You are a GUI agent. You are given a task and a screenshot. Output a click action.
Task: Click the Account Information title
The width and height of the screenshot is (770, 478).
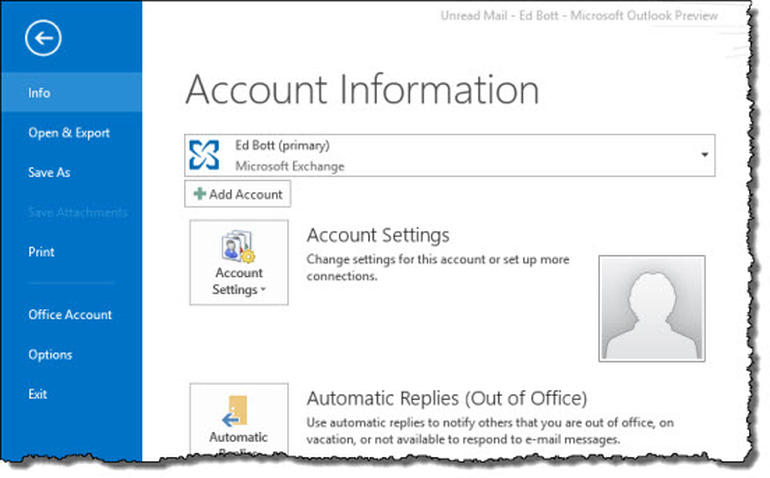coord(362,89)
